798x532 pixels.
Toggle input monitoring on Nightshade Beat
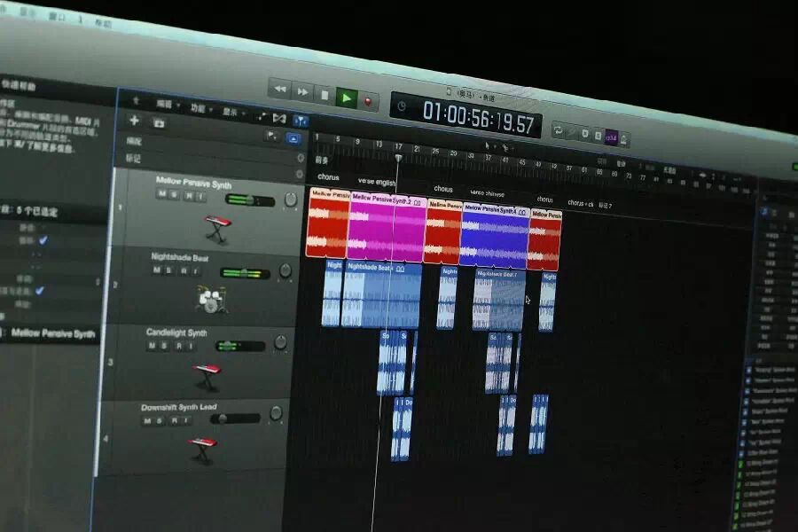(195, 272)
